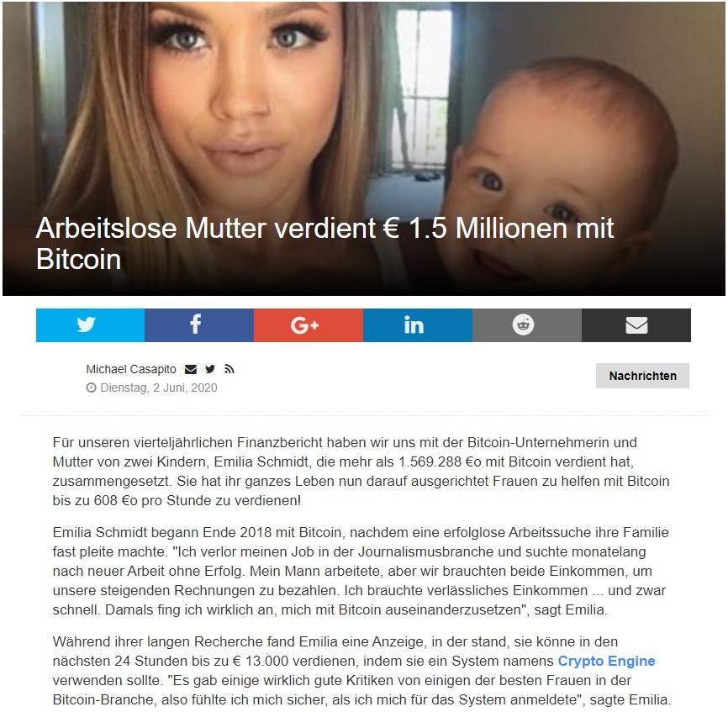Click the clock icon beside publication date

coord(91,388)
